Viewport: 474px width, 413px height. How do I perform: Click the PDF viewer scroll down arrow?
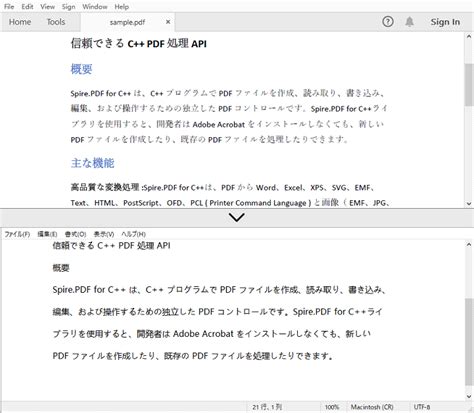pos(469,203)
